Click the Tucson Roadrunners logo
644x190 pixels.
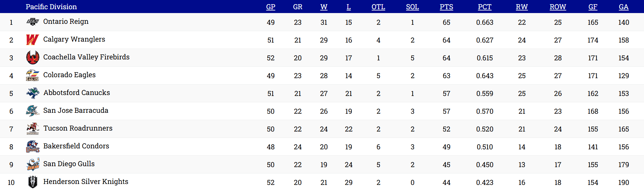tap(32, 129)
